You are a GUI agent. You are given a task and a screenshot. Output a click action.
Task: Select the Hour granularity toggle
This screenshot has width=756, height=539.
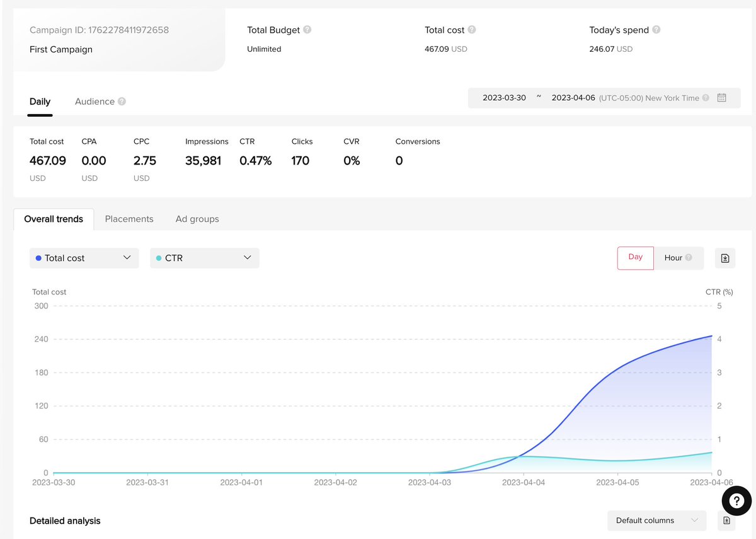pos(679,258)
